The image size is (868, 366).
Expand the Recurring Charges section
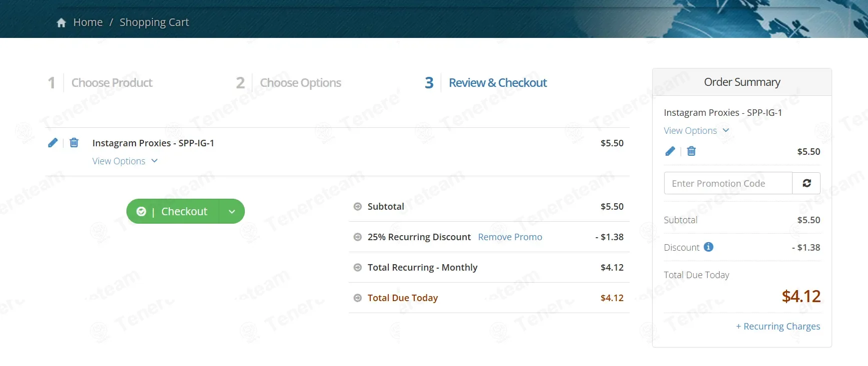[x=778, y=327]
